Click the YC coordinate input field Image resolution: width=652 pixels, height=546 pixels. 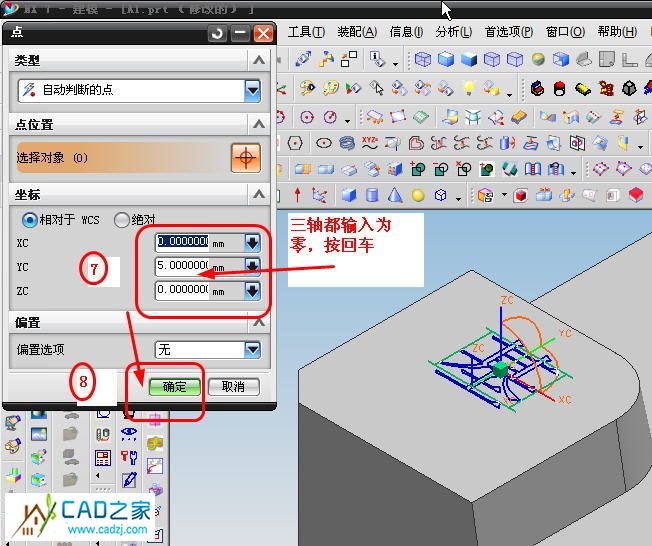(183, 267)
